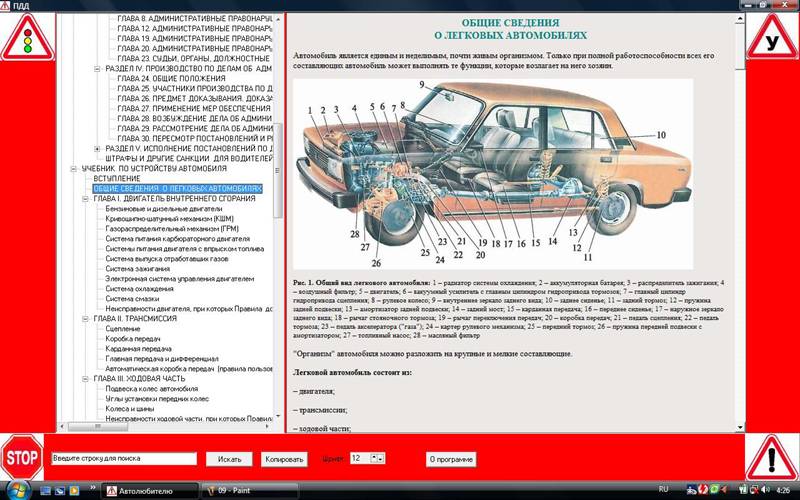
Task: Open Электронная система управления двигателем topic
Action: click(180, 279)
